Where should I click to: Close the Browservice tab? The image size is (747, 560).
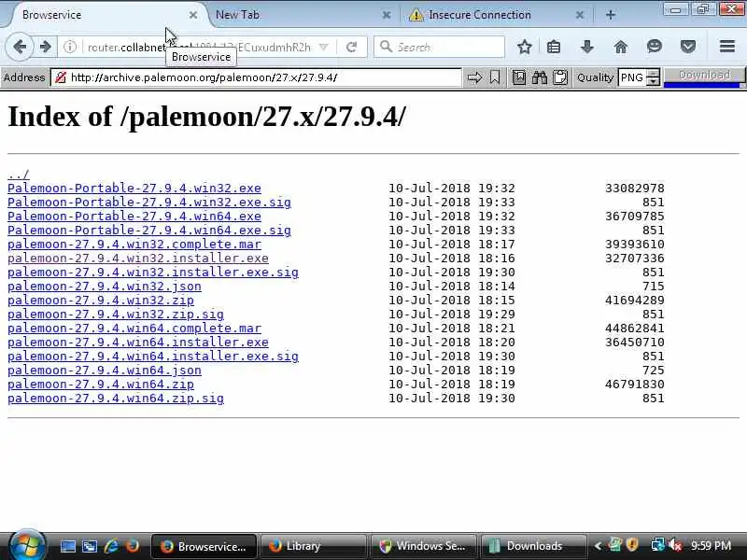193,15
